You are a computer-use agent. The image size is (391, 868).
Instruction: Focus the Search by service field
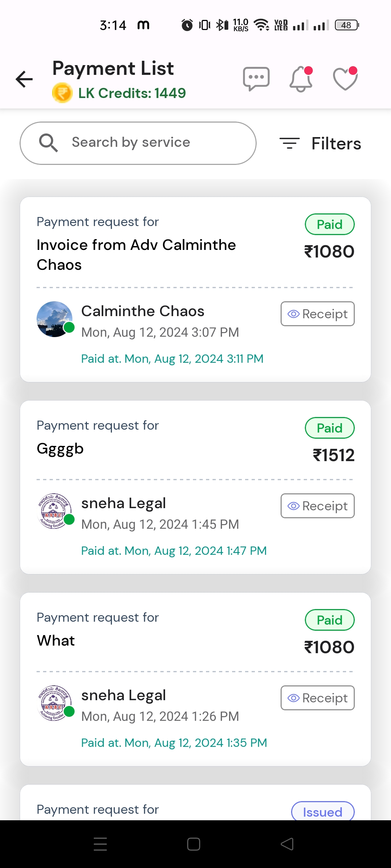[x=145, y=143]
